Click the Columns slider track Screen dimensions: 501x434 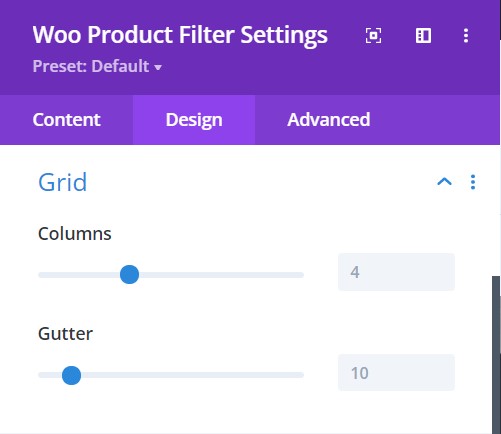pos(171,275)
